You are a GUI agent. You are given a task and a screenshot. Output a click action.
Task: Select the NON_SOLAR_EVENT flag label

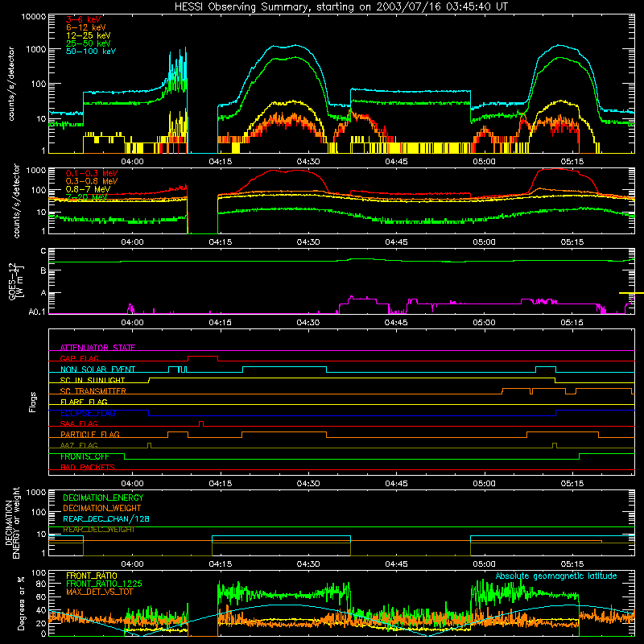(x=97, y=369)
